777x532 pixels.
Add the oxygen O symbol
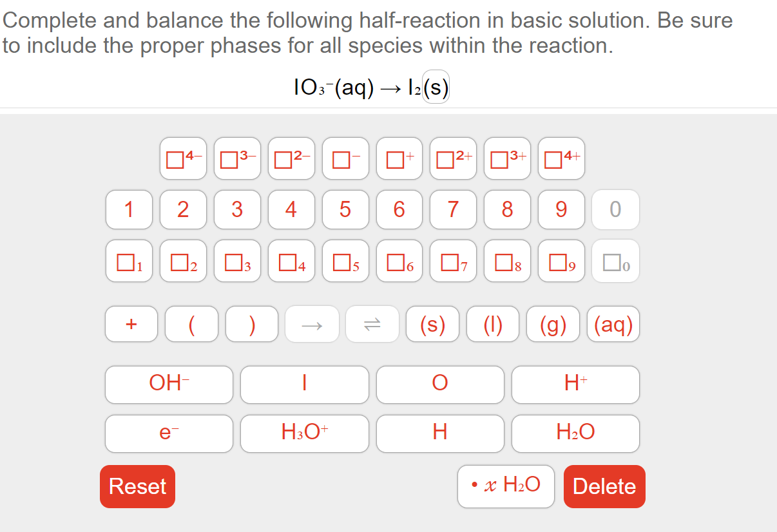(x=440, y=385)
